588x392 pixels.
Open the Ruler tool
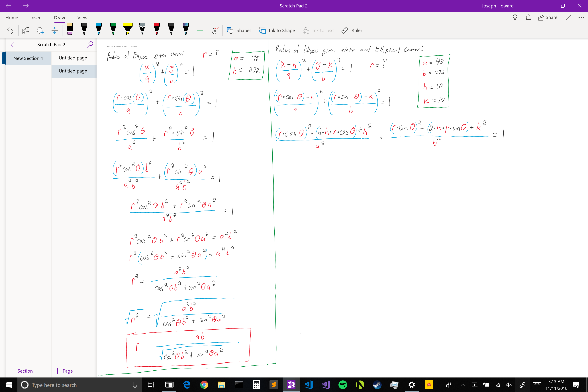[352, 30]
